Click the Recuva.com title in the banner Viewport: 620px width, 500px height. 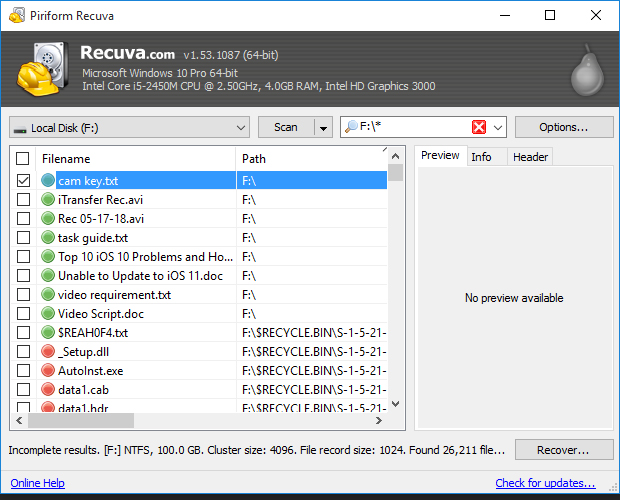[x=128, y=53]
